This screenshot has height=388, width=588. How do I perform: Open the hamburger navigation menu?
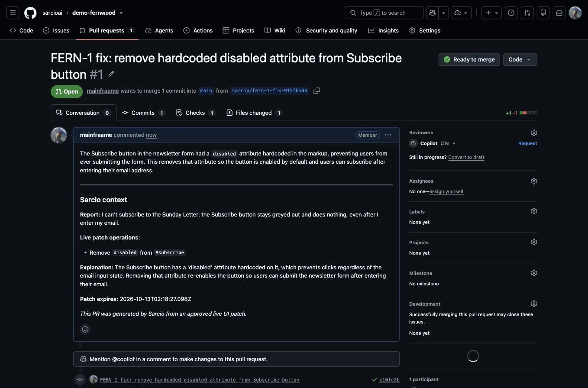[x=13, y=13]
